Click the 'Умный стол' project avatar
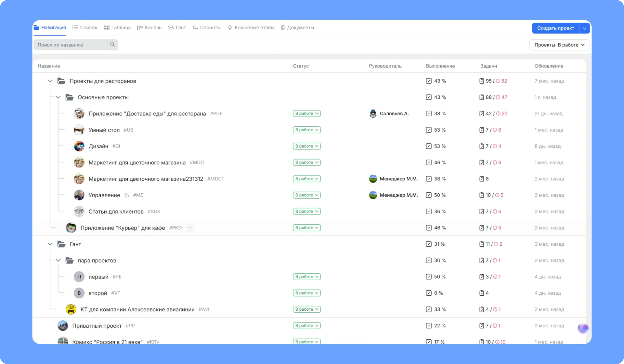The height and width of the screenshot is (364, 624). (79, 130)
